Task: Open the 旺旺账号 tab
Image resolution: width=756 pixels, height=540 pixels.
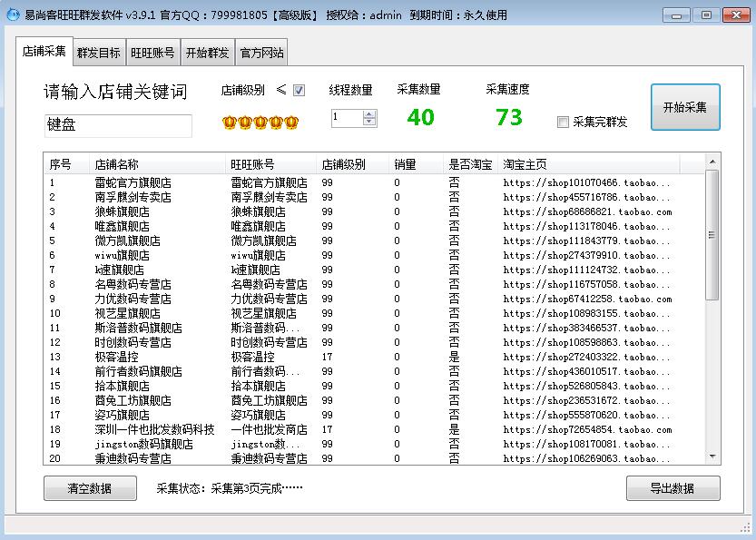Action: [x=154, y=52]
